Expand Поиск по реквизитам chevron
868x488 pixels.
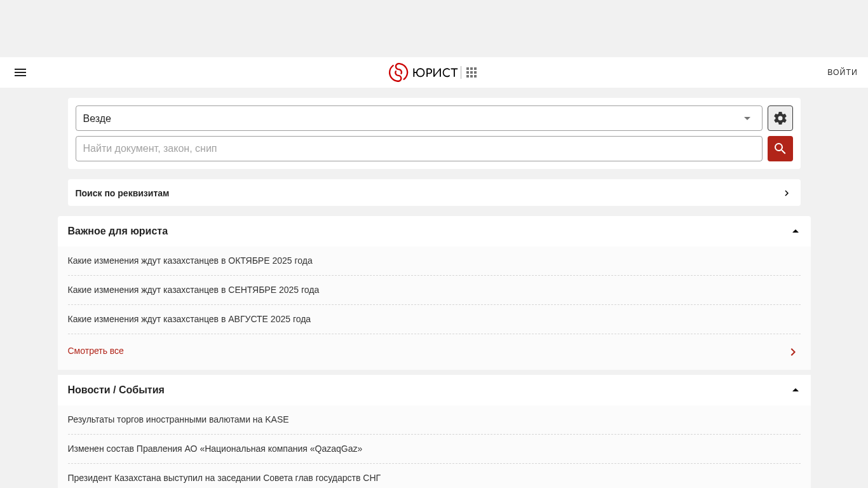tap(786, 193)
